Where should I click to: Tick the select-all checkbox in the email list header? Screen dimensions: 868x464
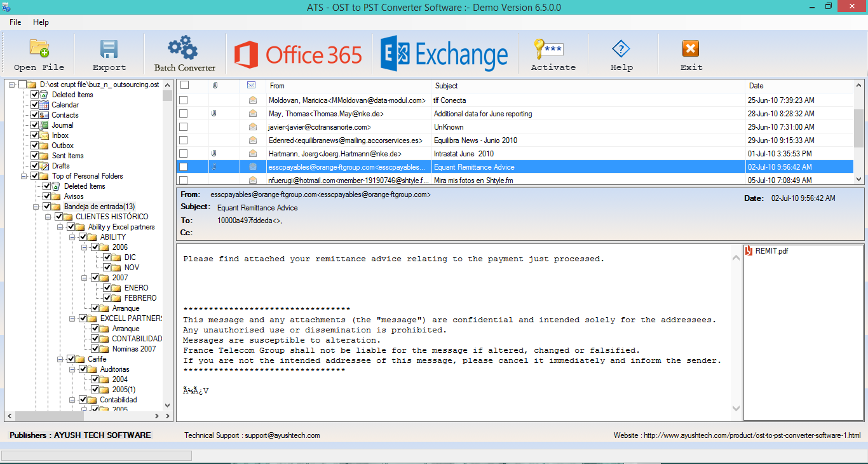(x=184, y=85)
